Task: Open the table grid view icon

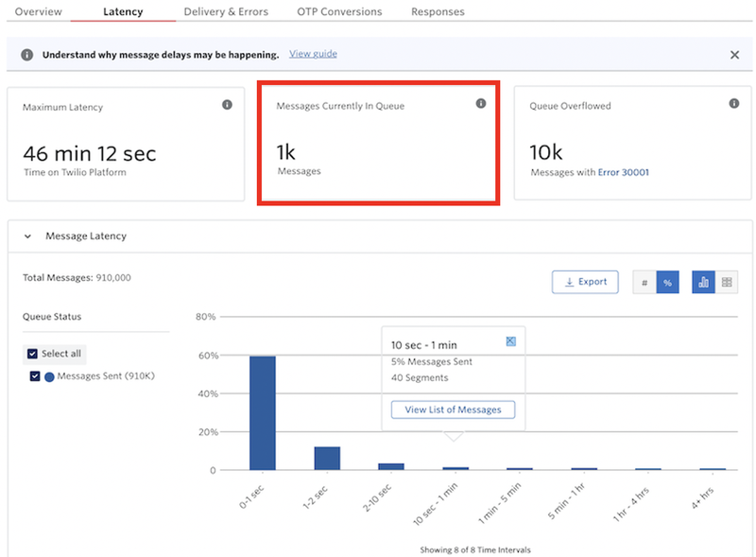Action: pos(727,283)
